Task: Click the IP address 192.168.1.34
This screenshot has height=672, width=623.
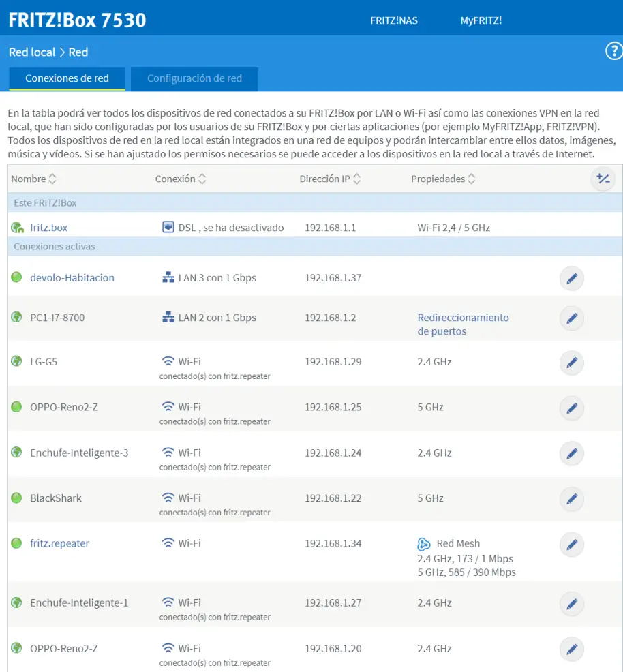Action: coord(333,543)
